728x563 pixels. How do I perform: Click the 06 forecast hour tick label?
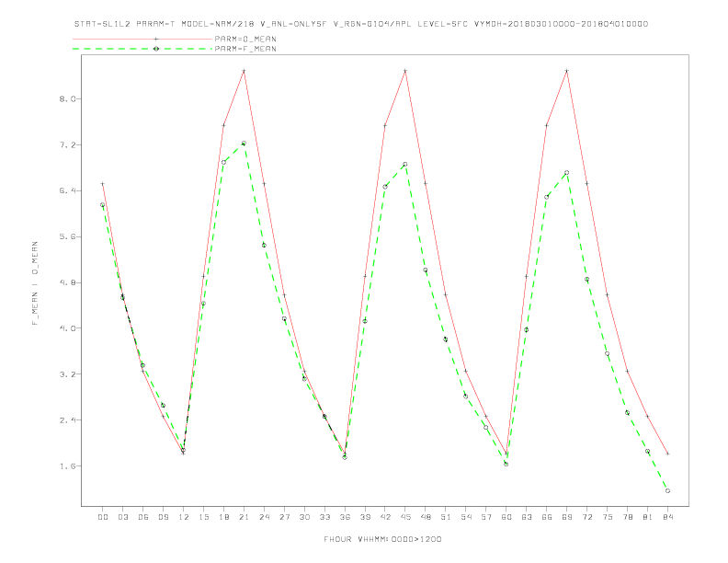pos(143,517)
